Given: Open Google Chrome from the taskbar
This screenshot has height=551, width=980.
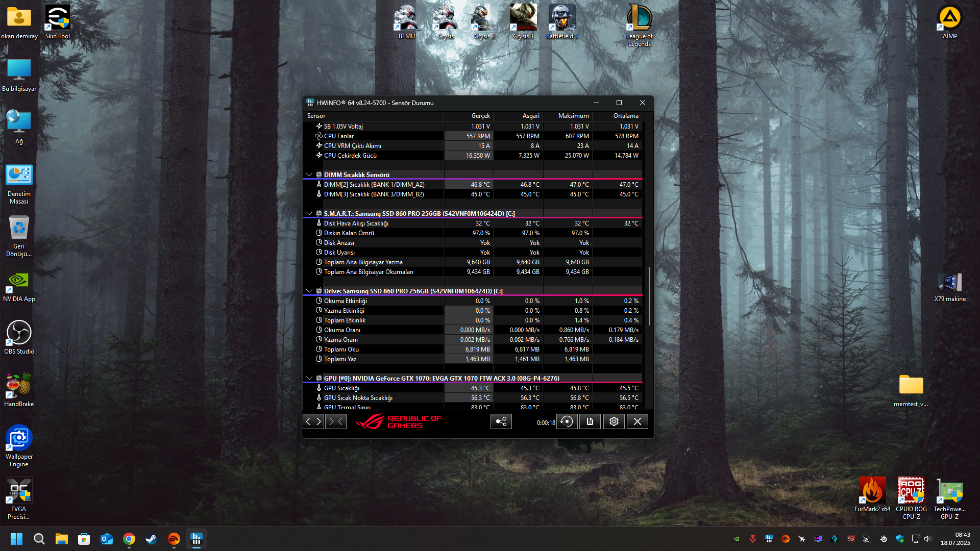Looking at the screenshot, I should click(x=129, y=539).
